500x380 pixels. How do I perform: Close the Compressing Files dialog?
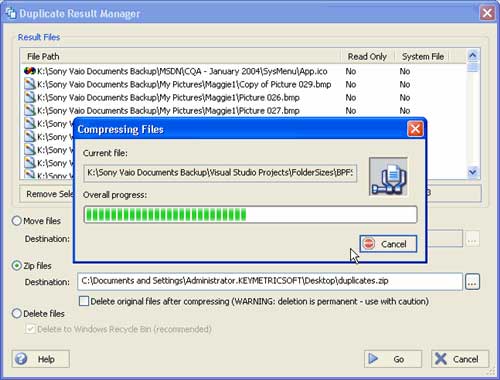coord(415,129)
